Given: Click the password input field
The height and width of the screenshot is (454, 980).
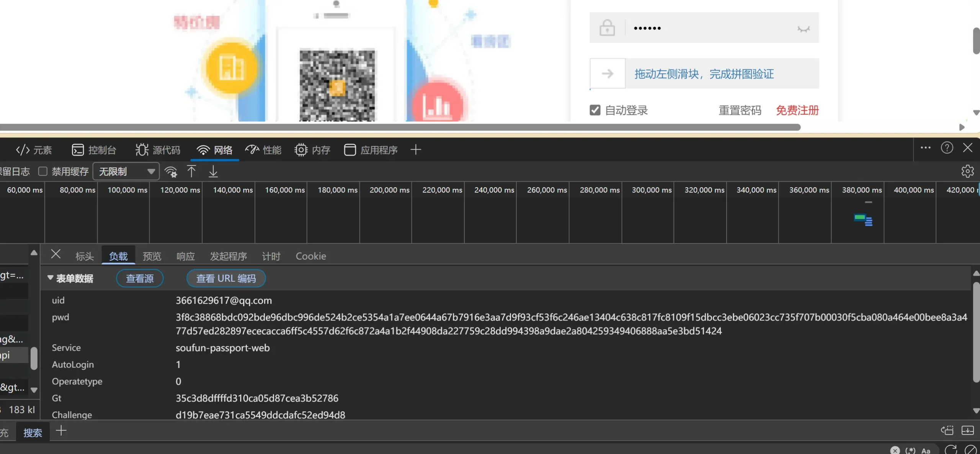Looking at the screenshot, I should pyautogui.click(x=708, y=28).
